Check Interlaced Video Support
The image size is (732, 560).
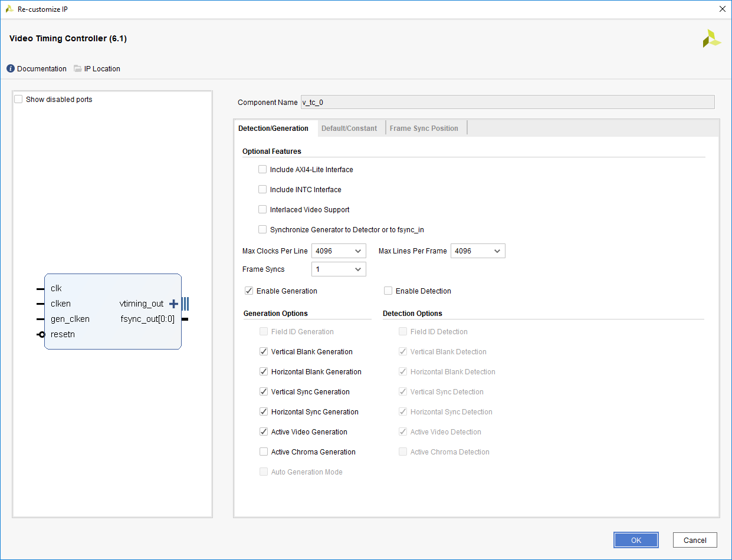click(262, 209)
